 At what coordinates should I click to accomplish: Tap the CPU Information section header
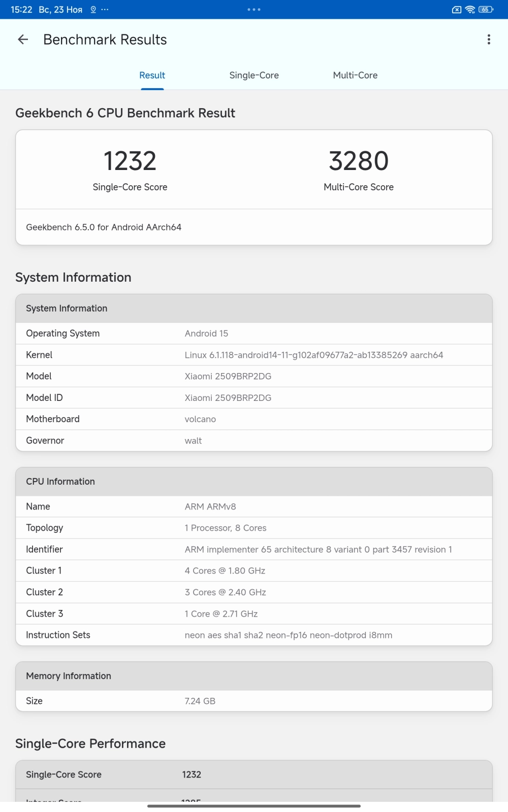coord(254,482)
